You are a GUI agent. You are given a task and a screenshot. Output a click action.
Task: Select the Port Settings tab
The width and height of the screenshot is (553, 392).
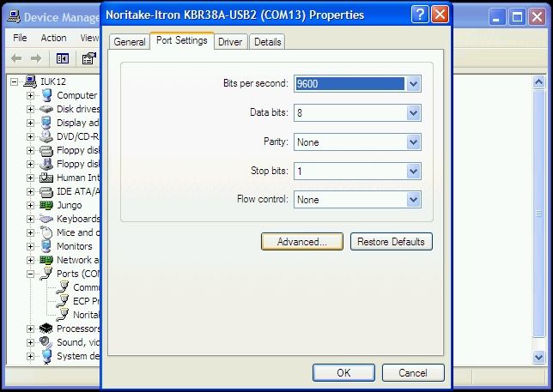tap(182, 40)
